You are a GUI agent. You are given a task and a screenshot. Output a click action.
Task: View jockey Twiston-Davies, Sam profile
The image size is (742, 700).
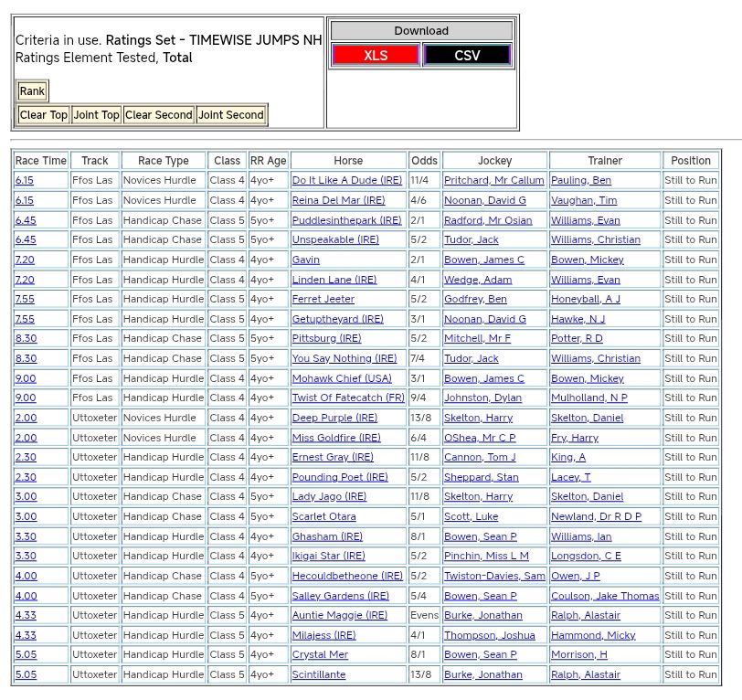click(x=493, y=577)
